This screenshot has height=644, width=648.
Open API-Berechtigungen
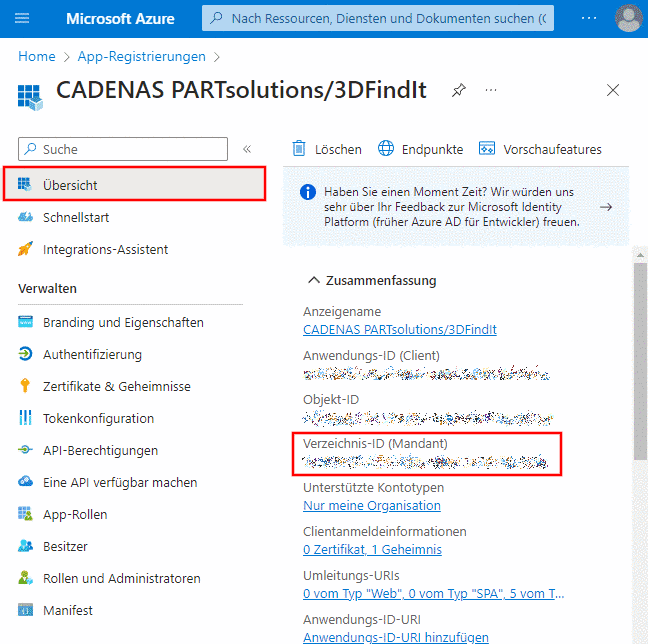pyautogui.click(x=100, y=450)
